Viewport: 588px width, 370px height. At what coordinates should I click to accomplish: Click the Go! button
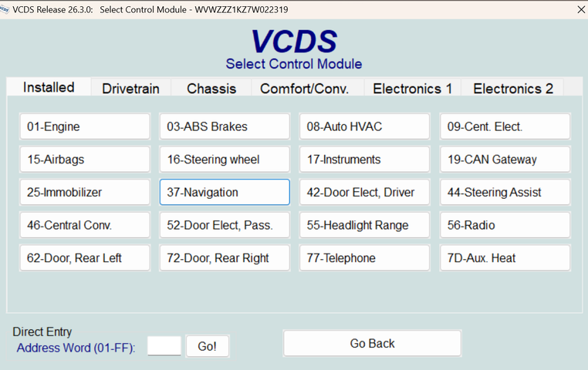(208, 346)
